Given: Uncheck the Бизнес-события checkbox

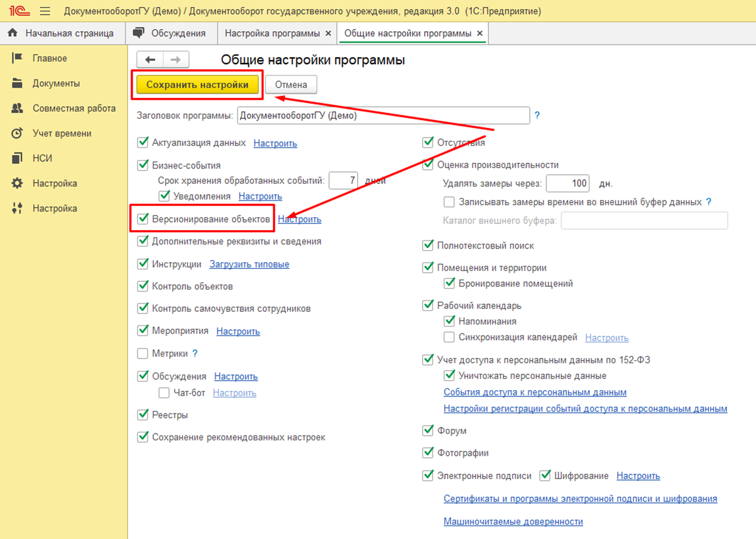Looking at the screenshot, I should pyautogui.click(x=143, y=165).
